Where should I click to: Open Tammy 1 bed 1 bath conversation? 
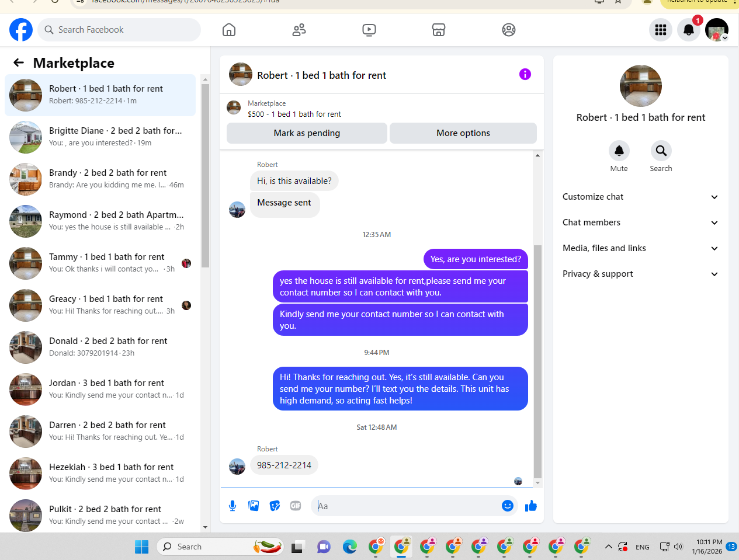(x=100, y=263)
